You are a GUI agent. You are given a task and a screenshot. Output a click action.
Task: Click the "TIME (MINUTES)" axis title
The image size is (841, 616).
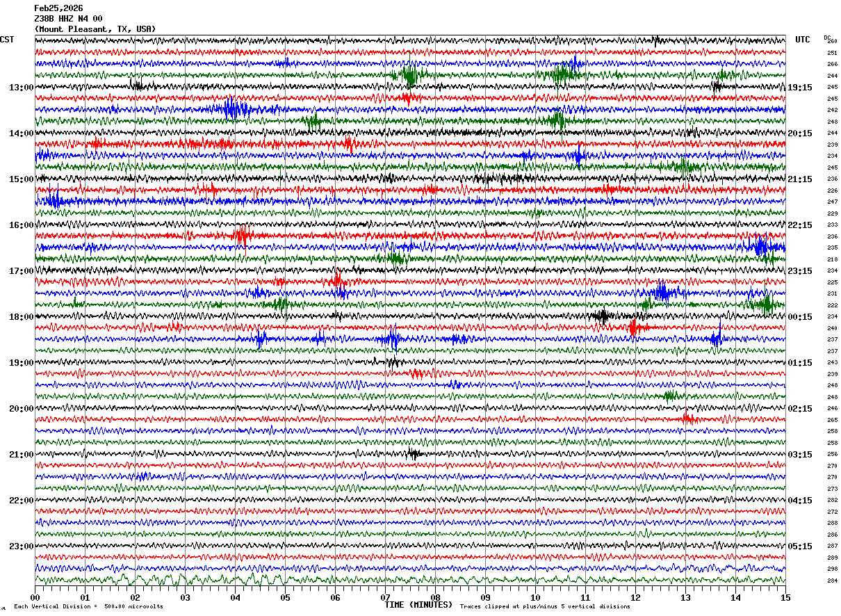[x=418, y=605]
